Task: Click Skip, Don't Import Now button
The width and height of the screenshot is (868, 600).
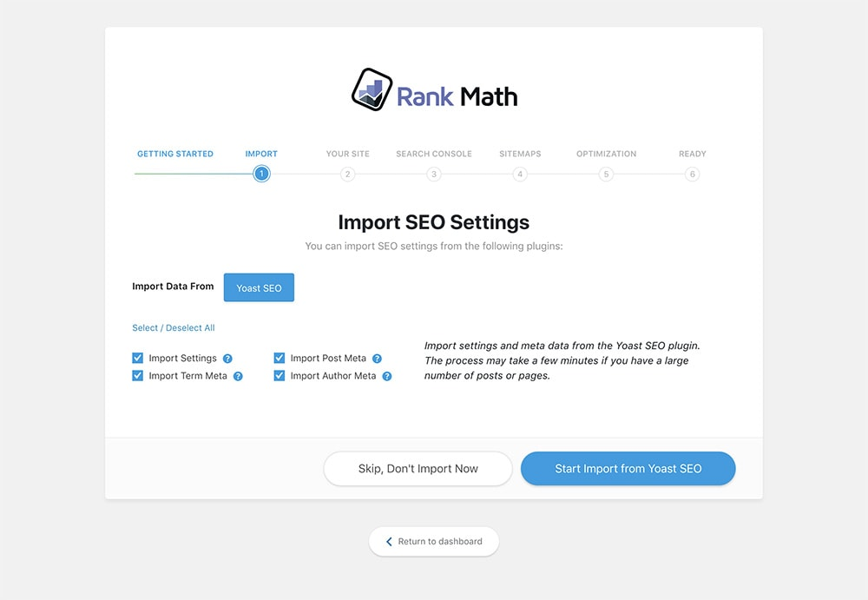Action: (x=418, y=469)
